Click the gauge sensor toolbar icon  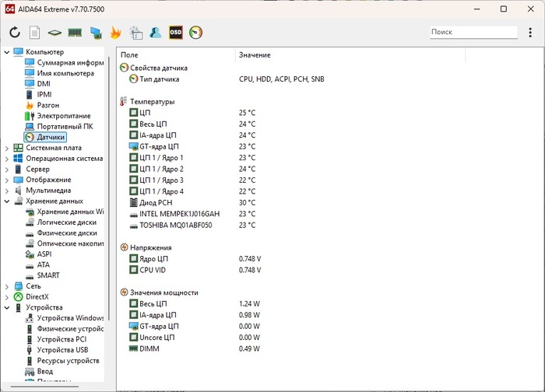196,33
